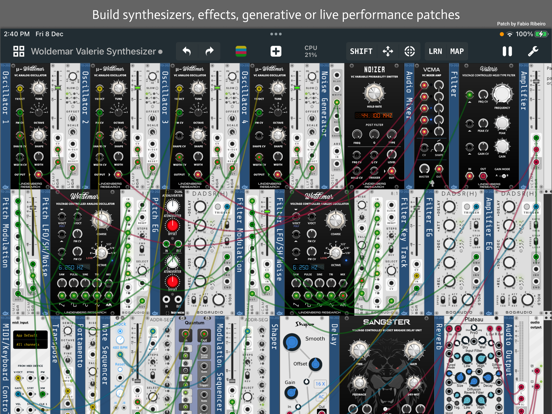Click Valerie filter IN jack
This screenshot has height=414, width=552.
tap(469, 176)
